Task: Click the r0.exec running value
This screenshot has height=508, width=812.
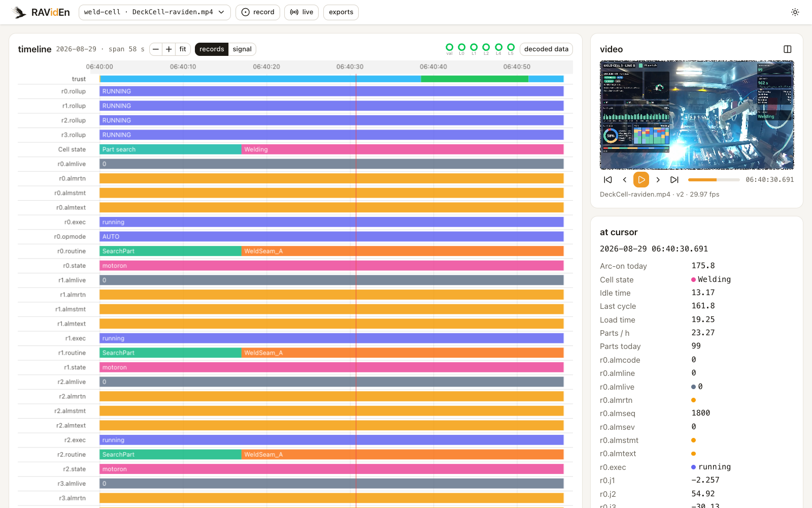Action: [x=711, y=467]
